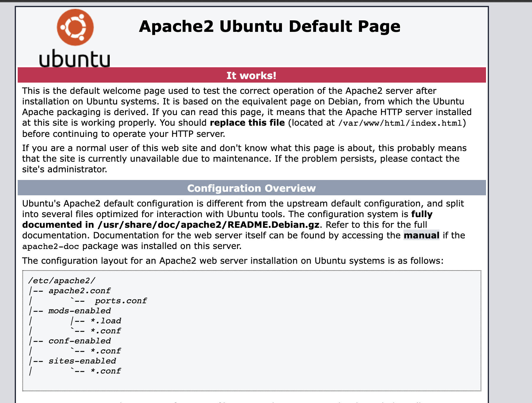Click the Apache2 Ubuntu Default Page heading
Screen dimensions: 532x403
[x=270, y=26]
